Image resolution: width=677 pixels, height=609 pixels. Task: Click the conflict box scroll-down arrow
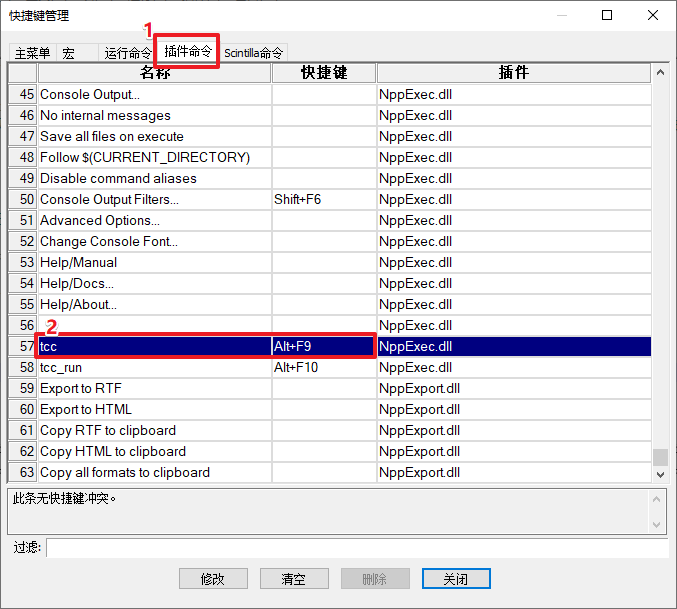[657, 525]
